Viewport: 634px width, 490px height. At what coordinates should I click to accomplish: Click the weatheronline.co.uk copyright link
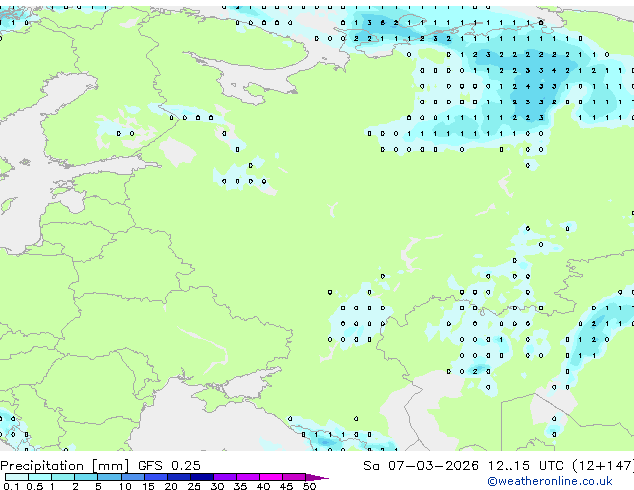[550, 481]
